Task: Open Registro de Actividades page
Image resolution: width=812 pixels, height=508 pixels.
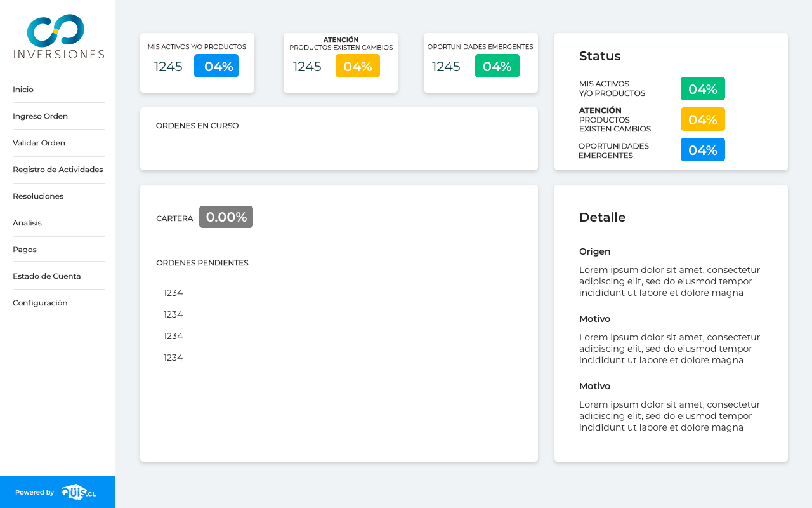Action: point(58,170)
